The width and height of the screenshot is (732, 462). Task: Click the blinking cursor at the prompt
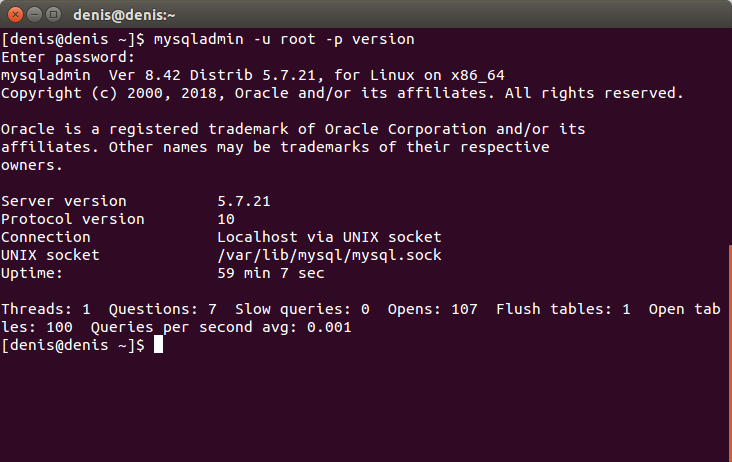click(x=159, y=344)
